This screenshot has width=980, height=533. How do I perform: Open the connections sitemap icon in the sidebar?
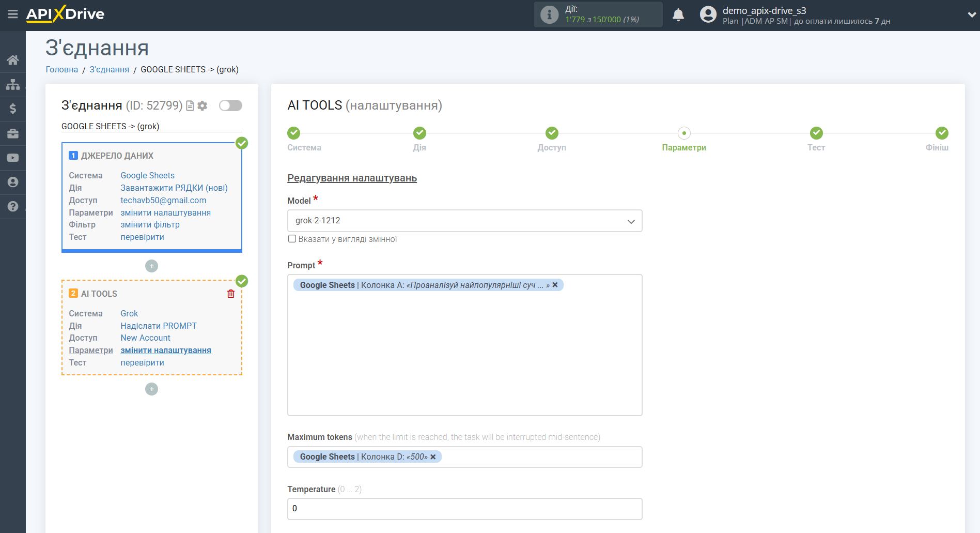(x=13, y=84)
